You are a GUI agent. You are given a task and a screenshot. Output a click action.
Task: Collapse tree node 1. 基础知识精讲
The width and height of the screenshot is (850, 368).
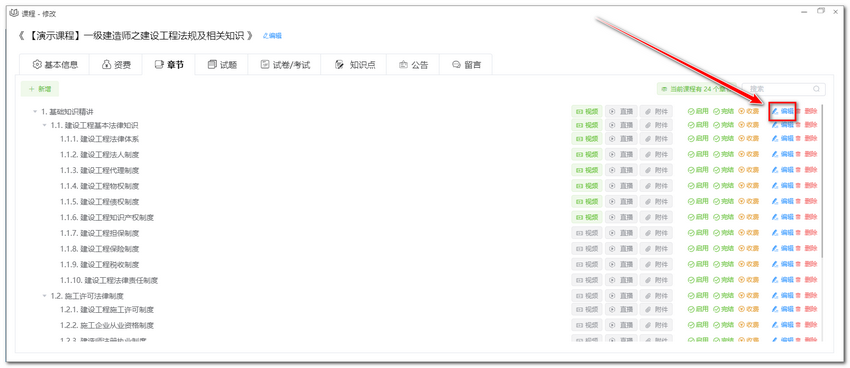35,112
